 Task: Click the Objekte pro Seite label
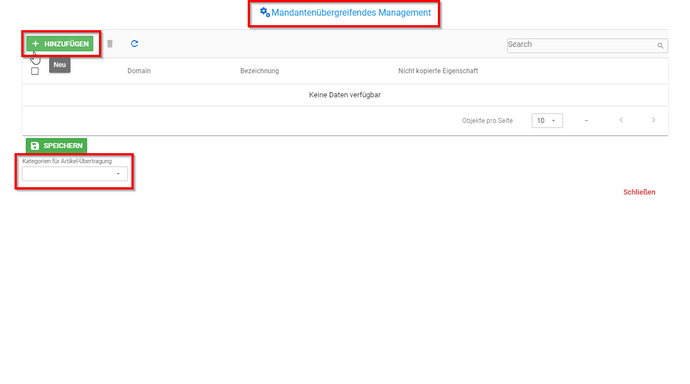487,121
